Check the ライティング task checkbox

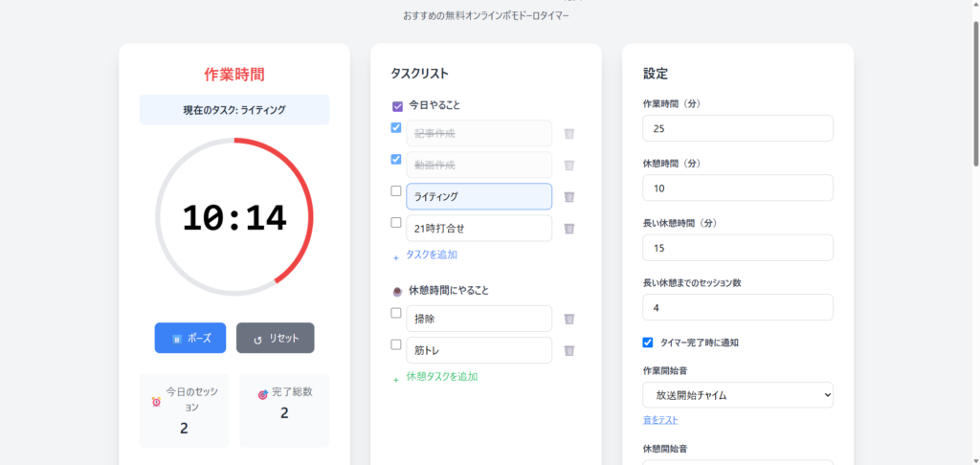(395, 191)
